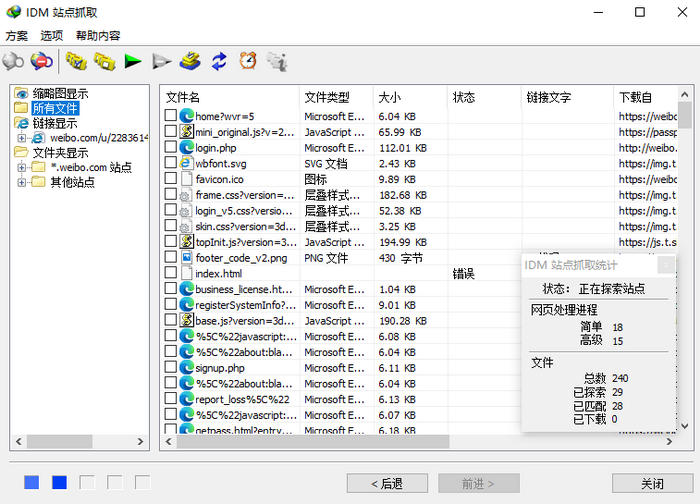Check the box for report_loss%5C%22

171,398
